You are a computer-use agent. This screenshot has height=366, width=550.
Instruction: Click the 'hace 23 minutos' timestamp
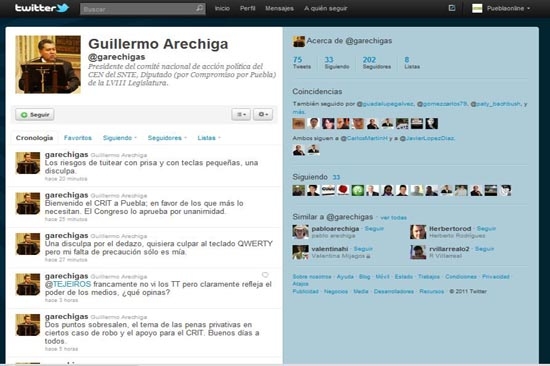pyautogui.click(x=66, y=179)
